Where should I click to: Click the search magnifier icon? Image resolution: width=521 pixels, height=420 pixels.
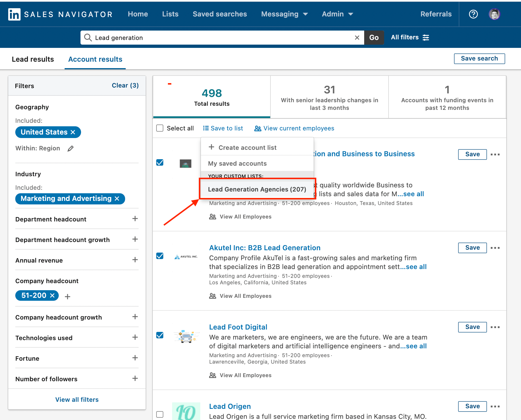tap(88, 38)
